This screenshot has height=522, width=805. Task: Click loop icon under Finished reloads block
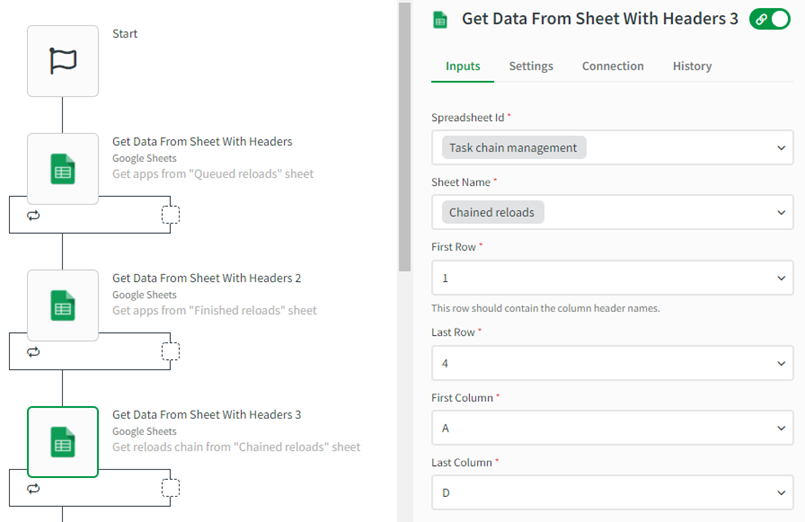tap(33, 352)
